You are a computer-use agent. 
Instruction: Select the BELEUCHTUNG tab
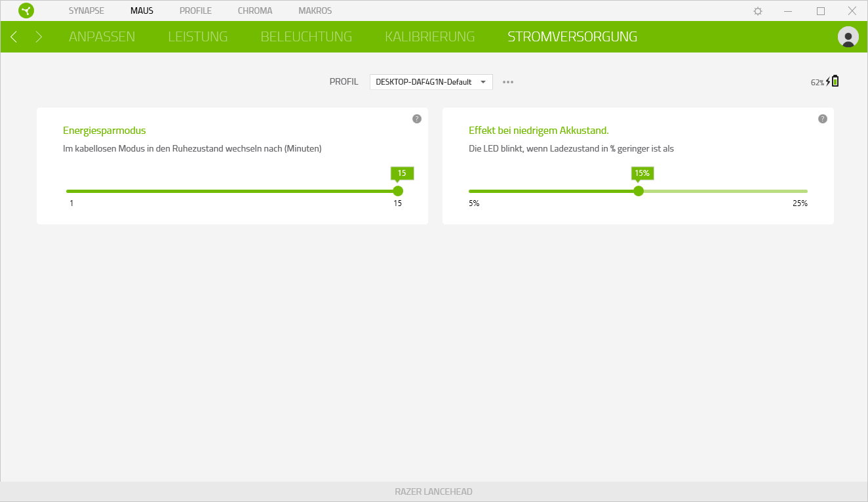pos(306,37)
